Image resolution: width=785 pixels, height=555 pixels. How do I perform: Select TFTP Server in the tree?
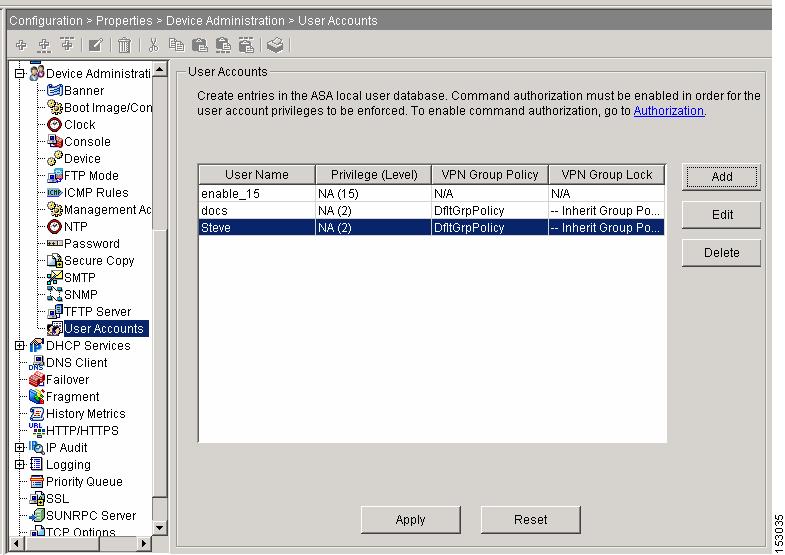(x=98, y=312)
